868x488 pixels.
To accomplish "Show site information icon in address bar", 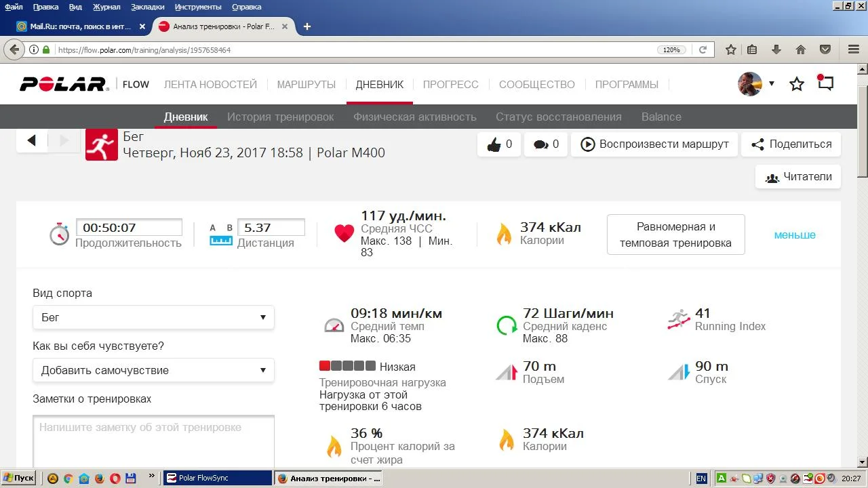I will coord(34,49).
